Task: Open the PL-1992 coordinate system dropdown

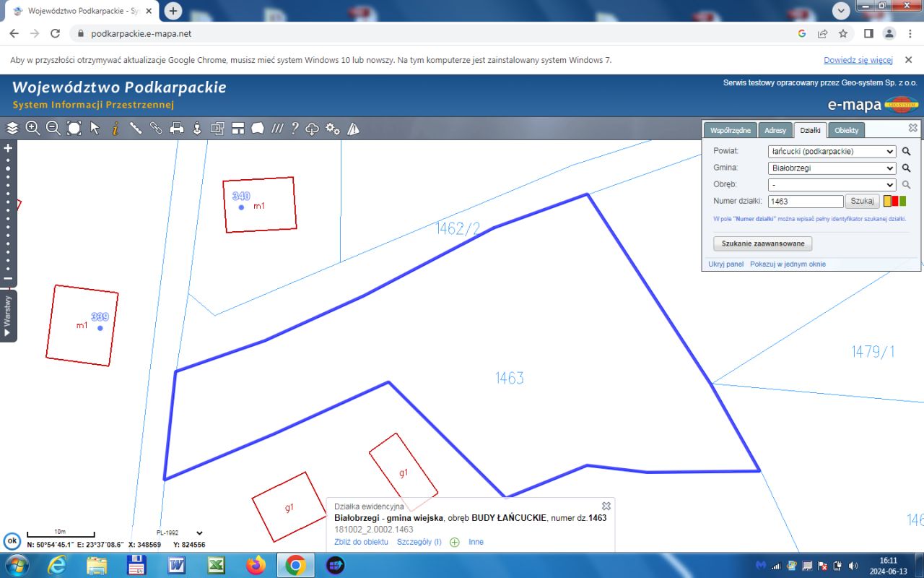Action: [x=180, y=533]
